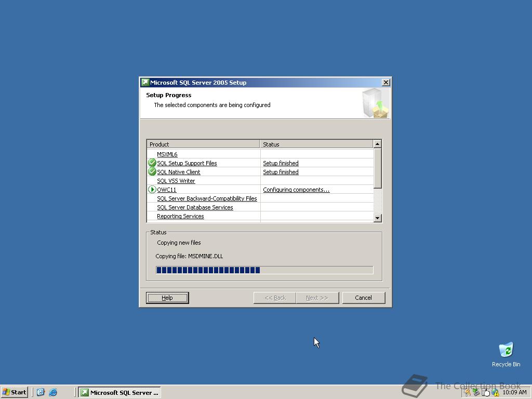Image resolution: width=532 pixels, height=399 pixels.
Task: Click the green checkmark beside SQL Setup Support Files
Action: (x=152, y=163)
